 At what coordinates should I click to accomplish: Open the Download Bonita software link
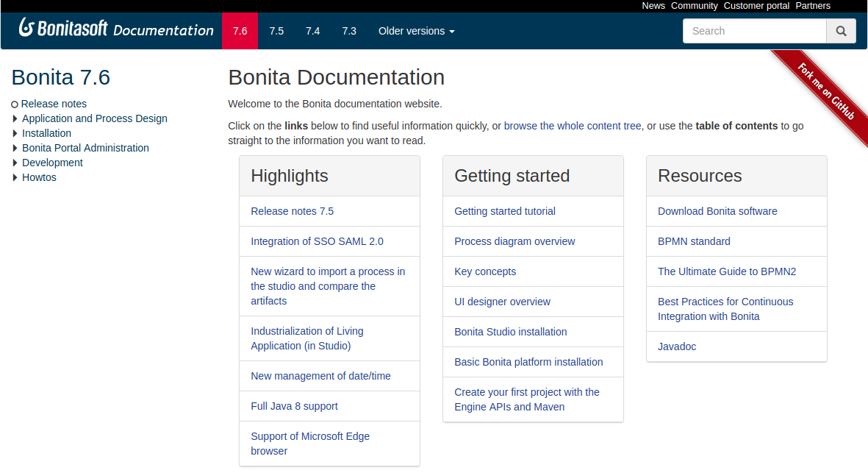pos(717,212)
